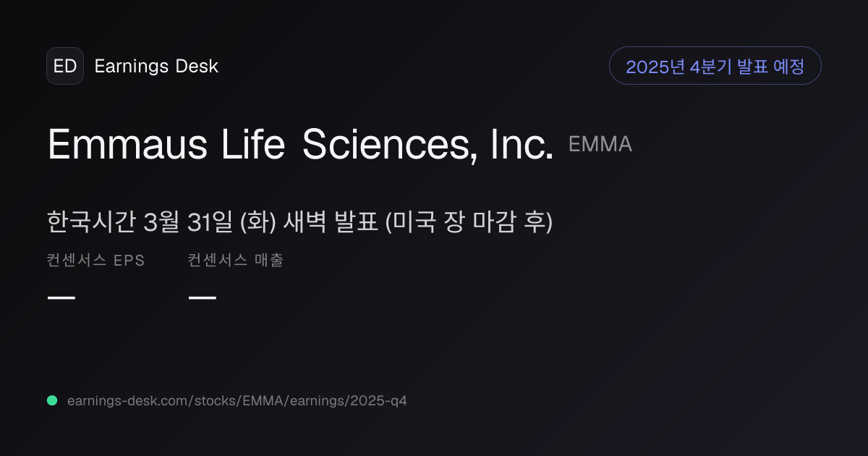
Task: Click the 한국시간 3월 31일 announcement line
Action: 300,222
